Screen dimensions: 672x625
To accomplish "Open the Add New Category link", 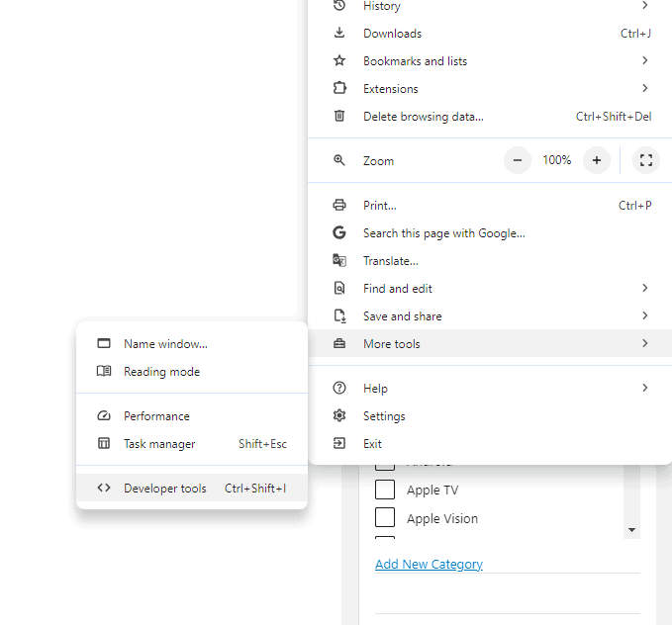I will coord(429,565).
